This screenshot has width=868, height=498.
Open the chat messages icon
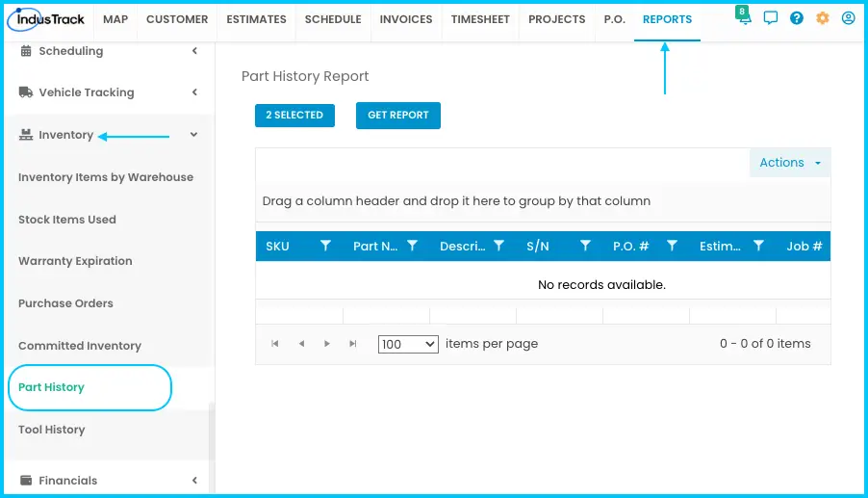pyautogui.click(x=770, y=18)
